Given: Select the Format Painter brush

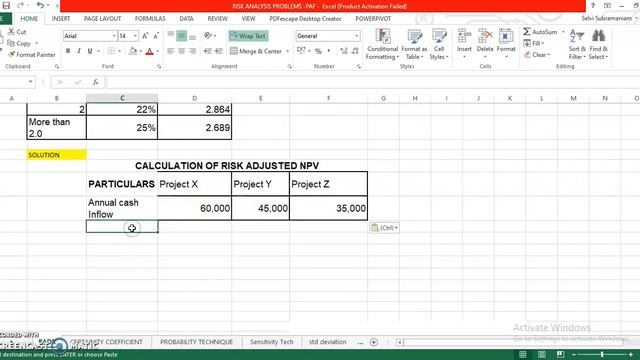Looking at the screenshot, I should point(11,54).
